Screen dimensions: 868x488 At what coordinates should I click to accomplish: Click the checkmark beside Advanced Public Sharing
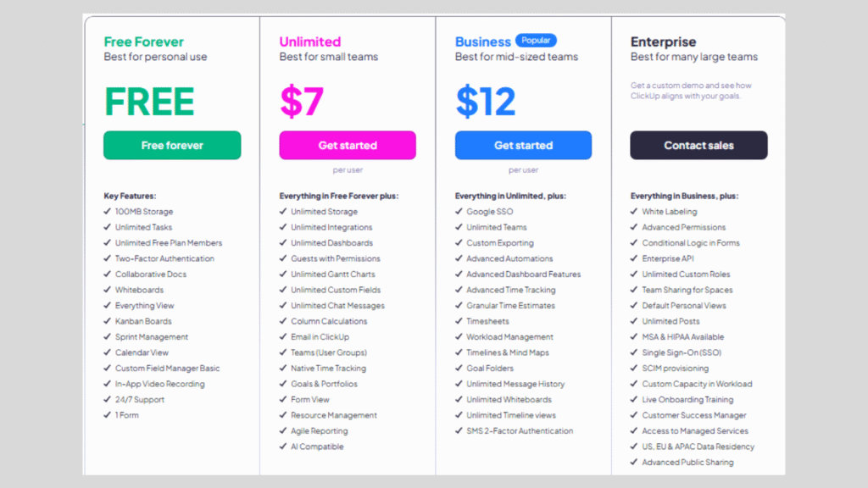(634, 462)
